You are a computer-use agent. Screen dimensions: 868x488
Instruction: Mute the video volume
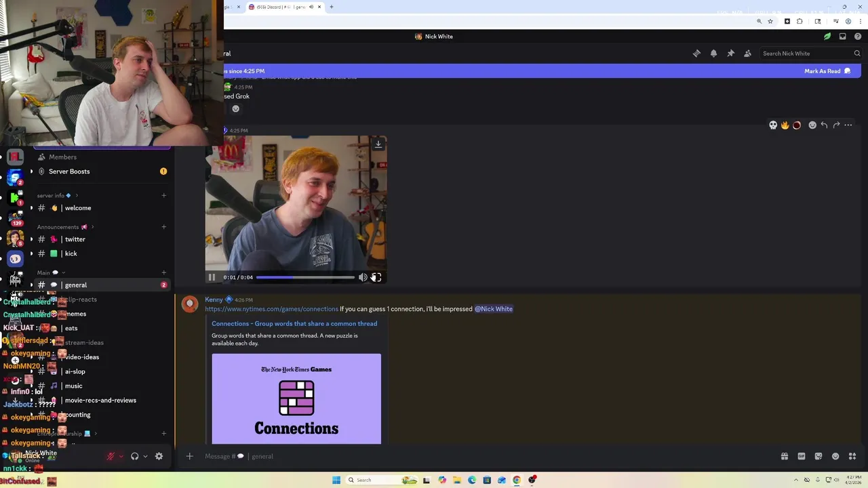pos(363,277)
